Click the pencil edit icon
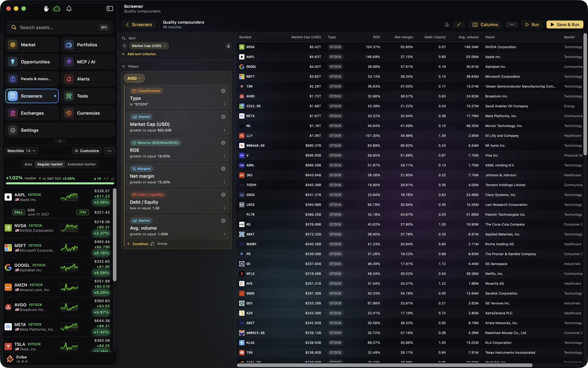Image resolution: width=588 pixels, height=368 pixels. (x=459, y=25)
